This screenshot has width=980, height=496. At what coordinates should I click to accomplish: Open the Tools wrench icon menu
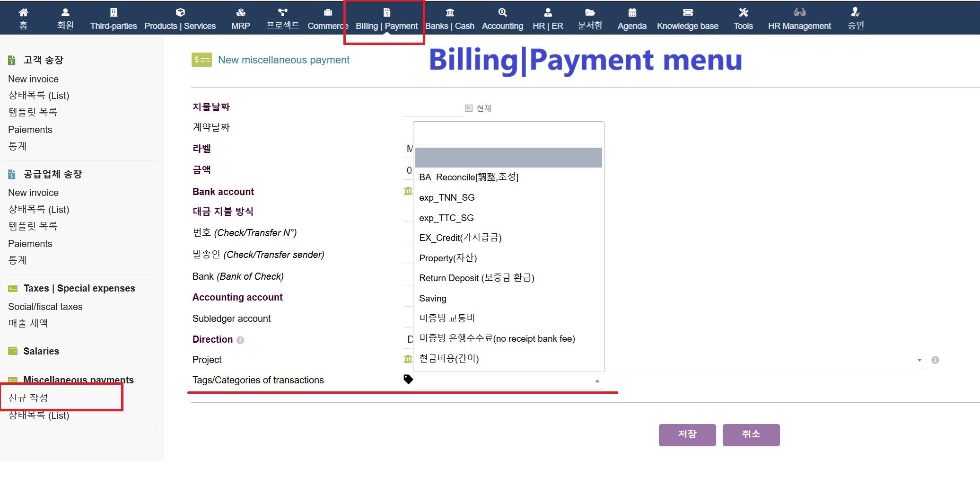(743, 13)
